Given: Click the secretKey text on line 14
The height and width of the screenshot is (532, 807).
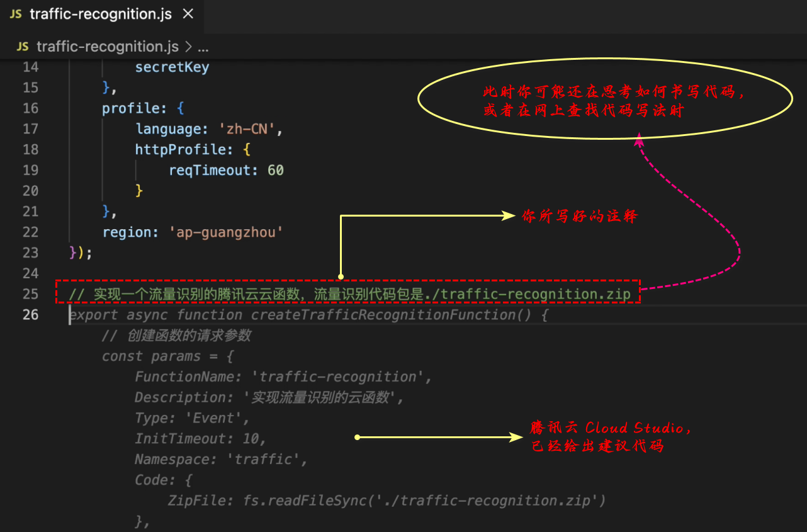Looking at the screenshot, I should tap(172, 67).
